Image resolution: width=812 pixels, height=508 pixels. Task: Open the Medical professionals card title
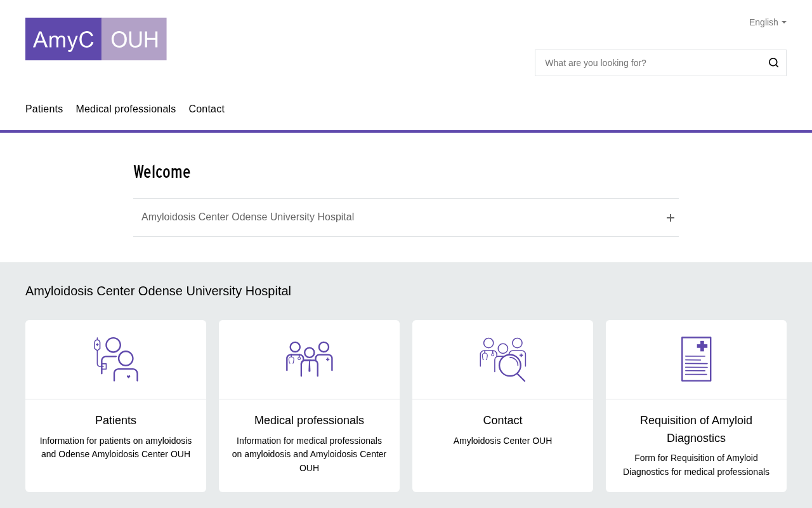click(x=309, y=420)
